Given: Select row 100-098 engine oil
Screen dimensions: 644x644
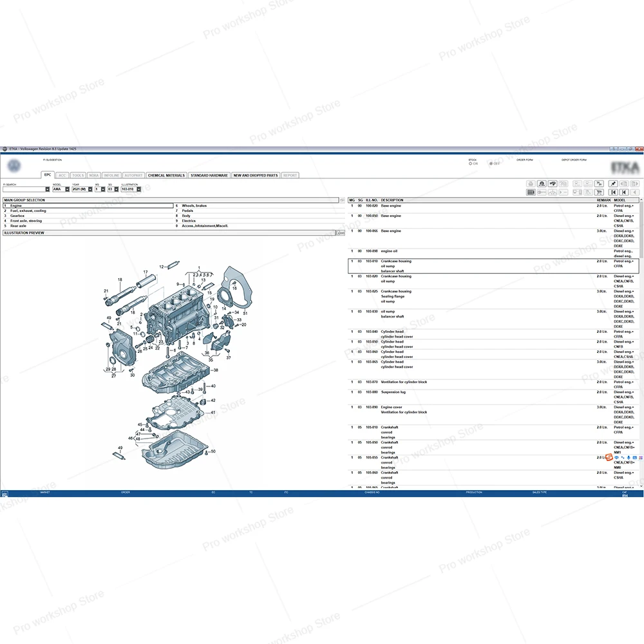Looking at the screenshot, I should tap(493, 253).
